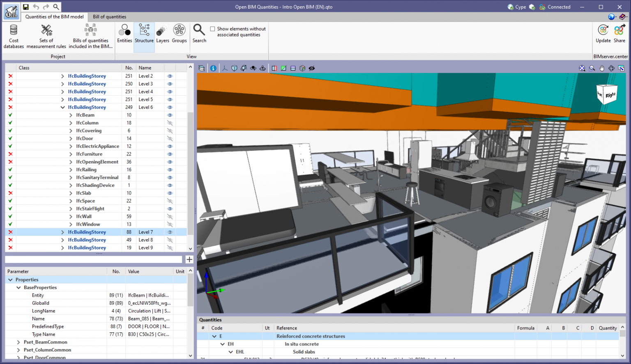Image resolution: width=631 pixels, height=364 pixels.
Task: Collapse the Level 6 IfcBuildingStorey node
Action: (x=62, y=107)
